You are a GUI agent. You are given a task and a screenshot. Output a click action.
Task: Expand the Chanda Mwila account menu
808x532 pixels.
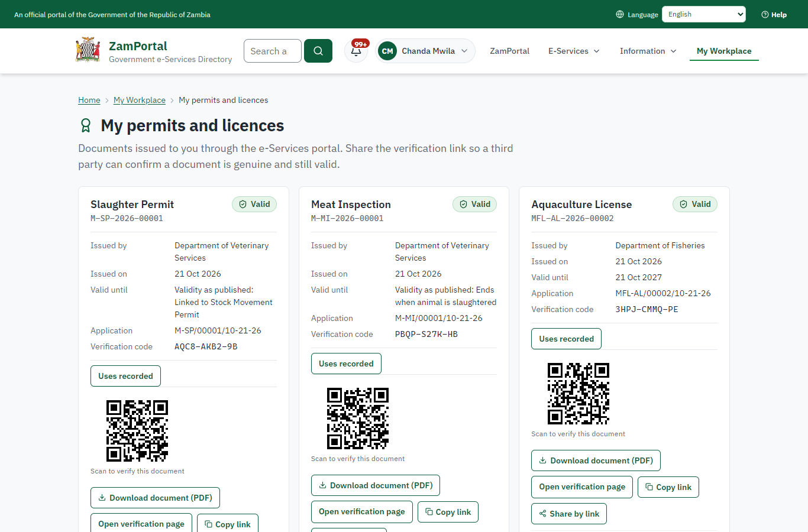425,51
